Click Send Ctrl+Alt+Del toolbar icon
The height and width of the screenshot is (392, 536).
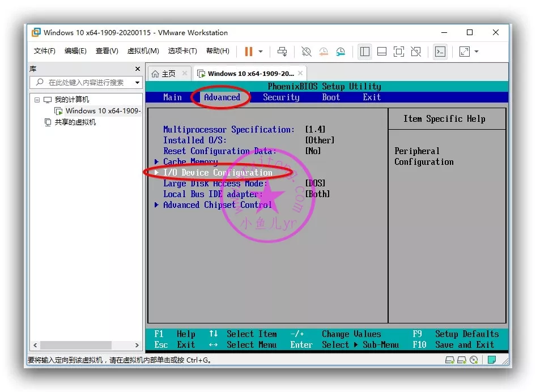tap(282, 52)
